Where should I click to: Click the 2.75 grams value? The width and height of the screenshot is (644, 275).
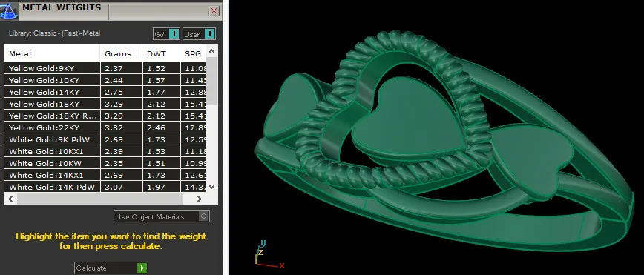(114, 93)
